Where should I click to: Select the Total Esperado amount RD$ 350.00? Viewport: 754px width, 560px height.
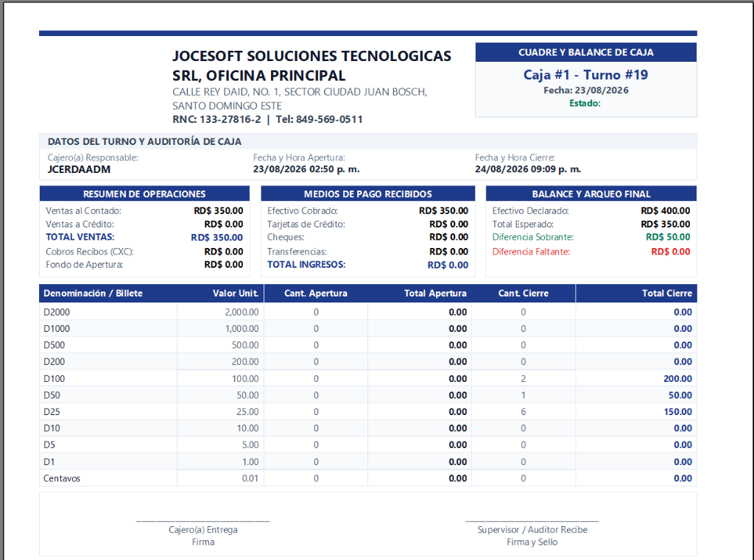point(666,224)
